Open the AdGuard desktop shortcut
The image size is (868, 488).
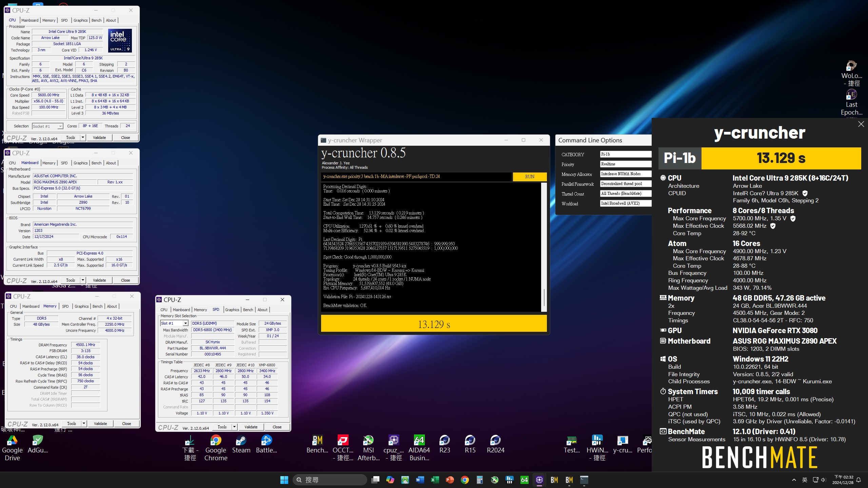click(38, 444)
